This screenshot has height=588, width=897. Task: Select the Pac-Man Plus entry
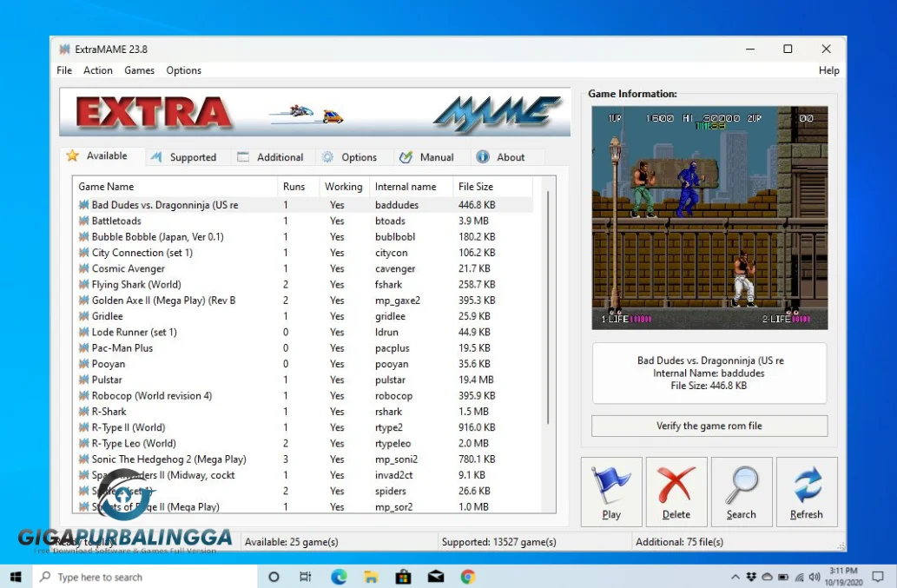tap(305, 347)
